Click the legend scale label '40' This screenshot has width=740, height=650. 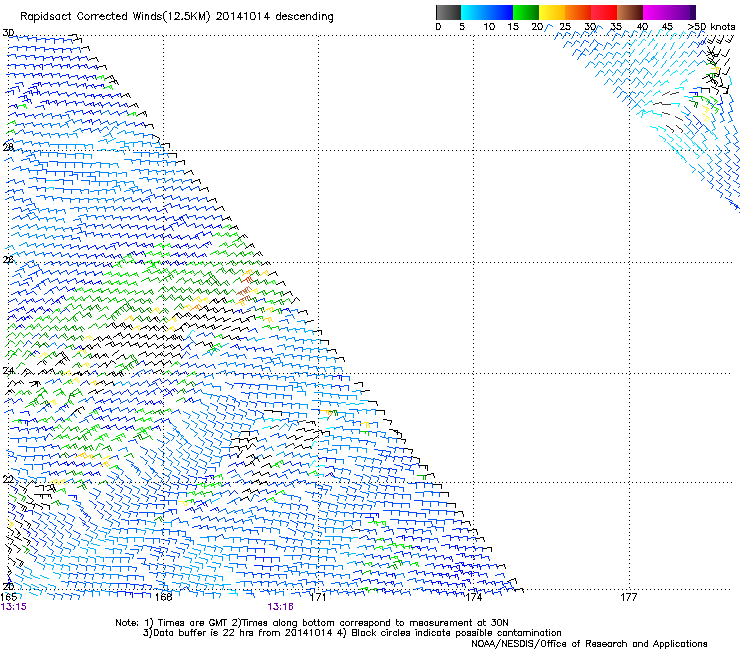(642, 27)
